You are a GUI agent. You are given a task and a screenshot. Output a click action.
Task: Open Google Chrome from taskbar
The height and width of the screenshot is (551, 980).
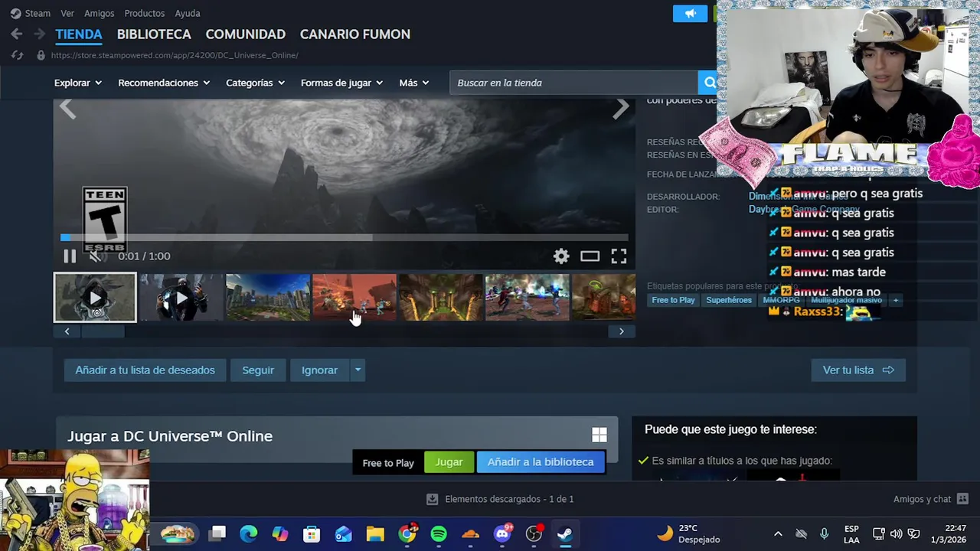pos(407,533)
